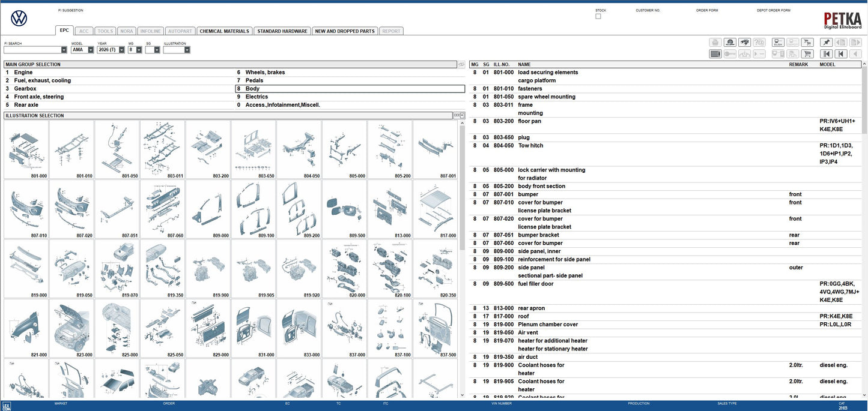Click the first-page navigation icon
Viewport: 868px width, 411px height.
pos(825,53)
